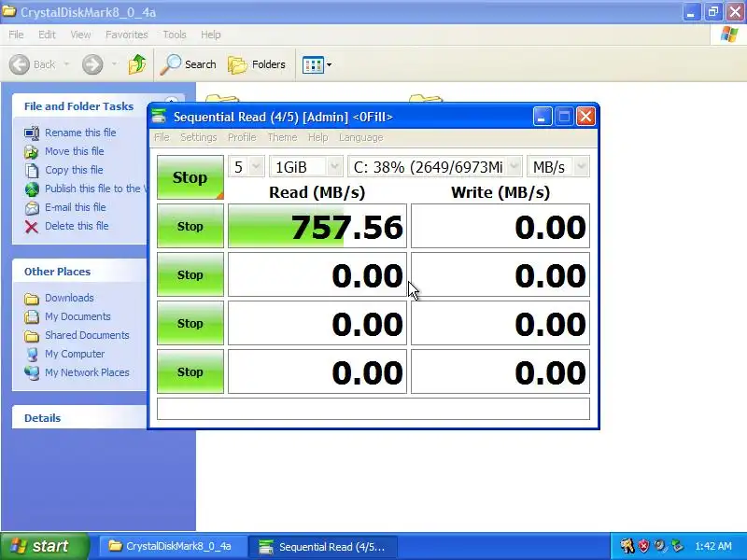Open Search in Explorer toolbar

tap(189, 64)
